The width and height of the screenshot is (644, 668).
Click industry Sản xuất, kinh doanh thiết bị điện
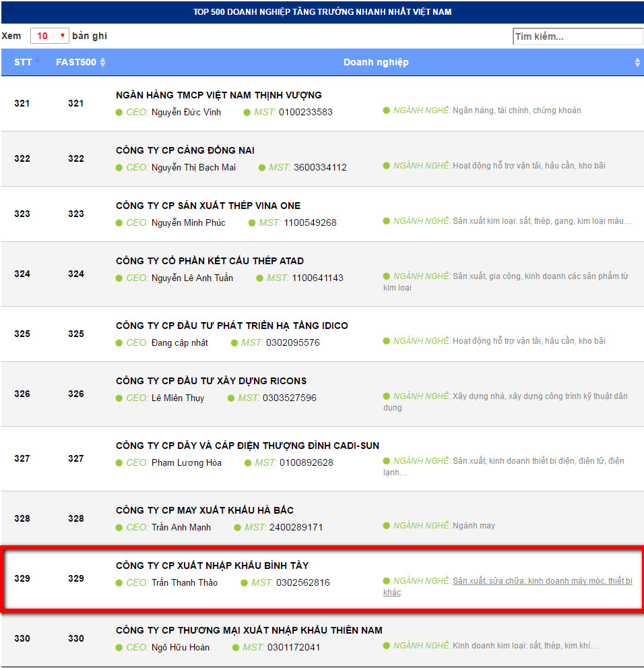coord(538,461)
